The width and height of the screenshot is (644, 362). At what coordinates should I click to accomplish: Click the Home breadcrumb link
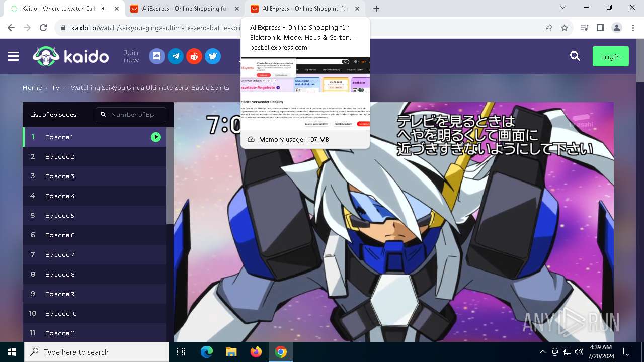click(32, 88)
